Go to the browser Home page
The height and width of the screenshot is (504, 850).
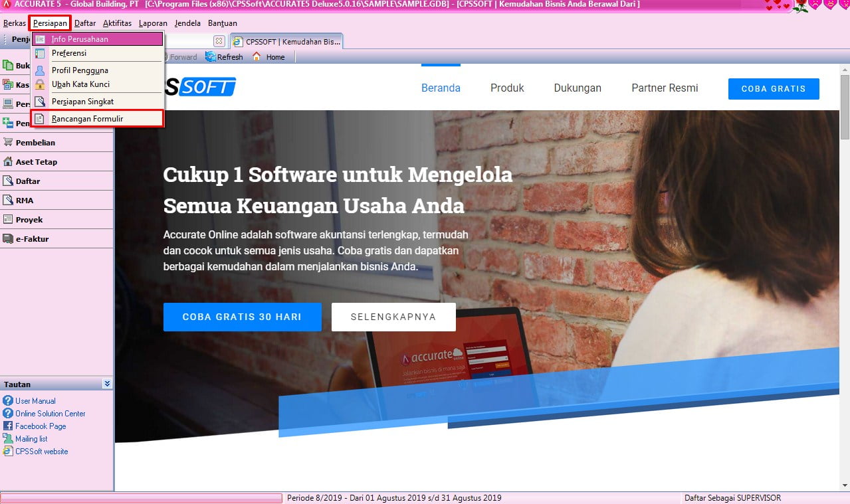coord(268,57)
